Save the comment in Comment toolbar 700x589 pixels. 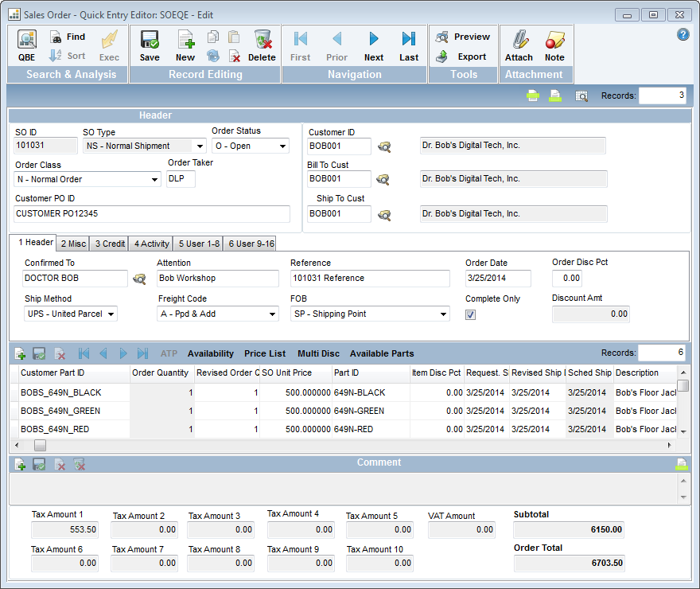39,464
